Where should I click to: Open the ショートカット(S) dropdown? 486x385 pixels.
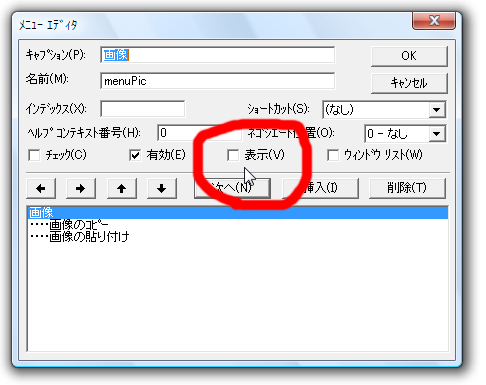tap(437, 109)
